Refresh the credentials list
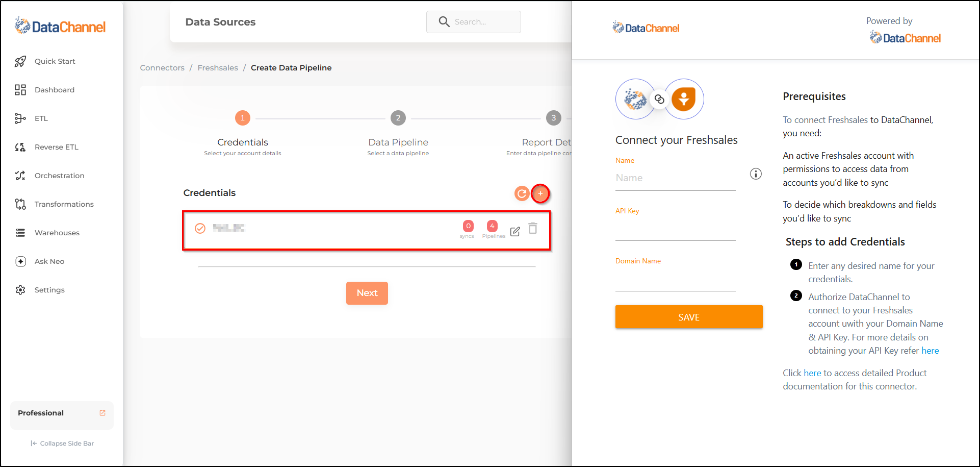Image resolution: width=980 pixels, height=467 pixels. (x=522, y=193)
